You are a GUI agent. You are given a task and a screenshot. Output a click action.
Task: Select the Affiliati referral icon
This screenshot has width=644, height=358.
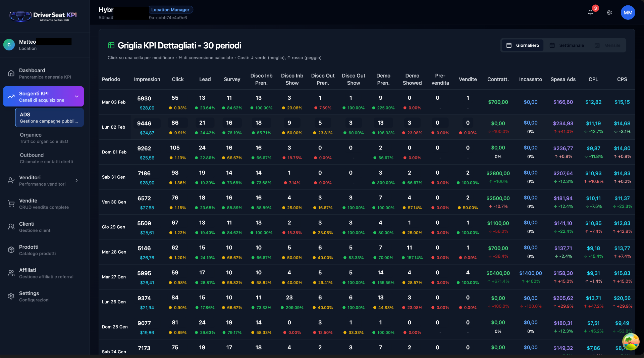pyautogui.click(x=11, y=273)
